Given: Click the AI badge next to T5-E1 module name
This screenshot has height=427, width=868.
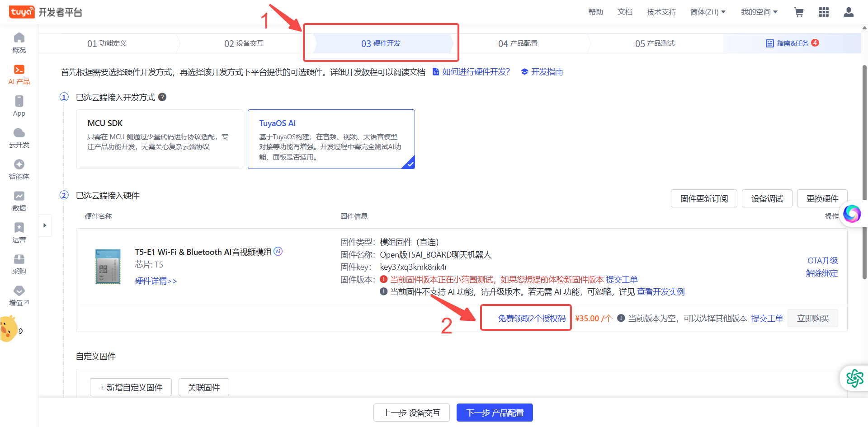Looking at the screenshot, I should click(x=278, y=251).
